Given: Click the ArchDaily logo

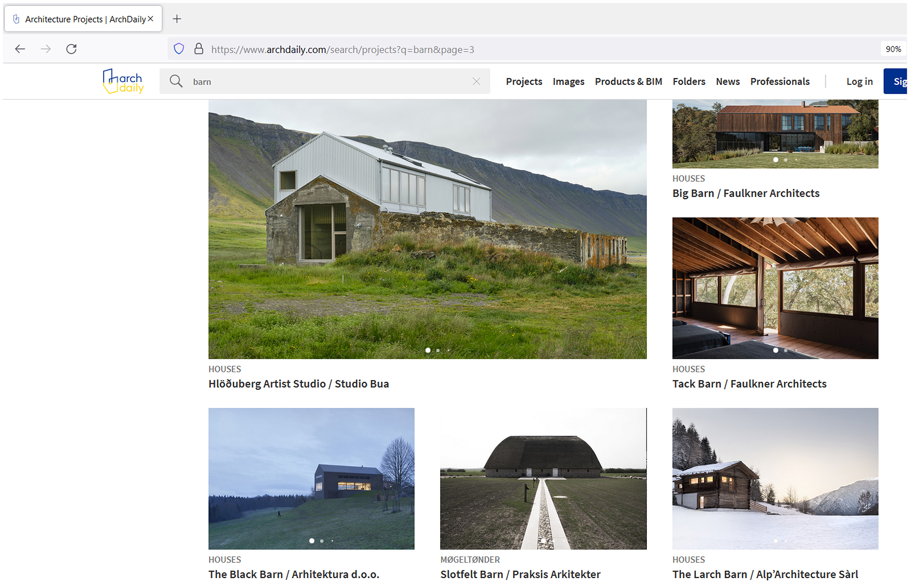Looking at the screenshot, I should coord(123,81).
